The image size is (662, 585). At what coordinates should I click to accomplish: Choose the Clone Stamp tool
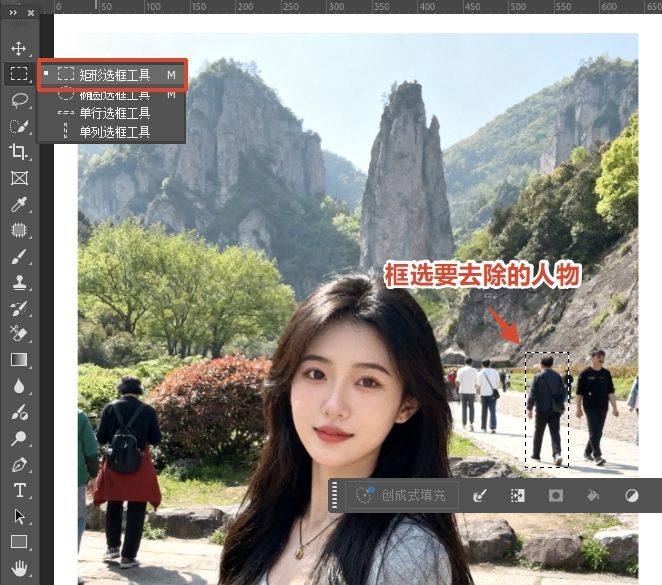pyautogui.click(x=18, y=282)
